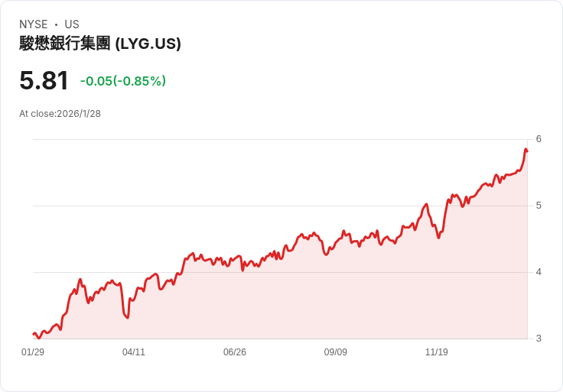This screenshot has height=392, width=563.
Task: Click the sharp dip just before 04/11
Action: 126,317
